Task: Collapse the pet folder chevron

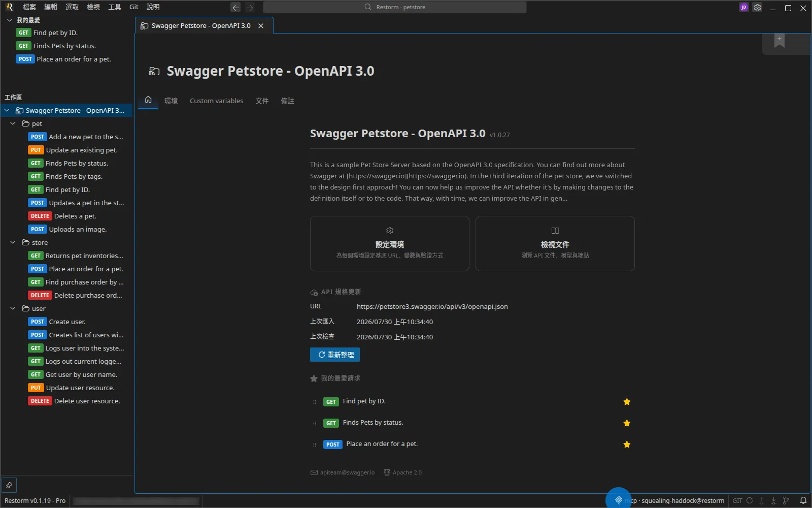Action: coord(13,123)
